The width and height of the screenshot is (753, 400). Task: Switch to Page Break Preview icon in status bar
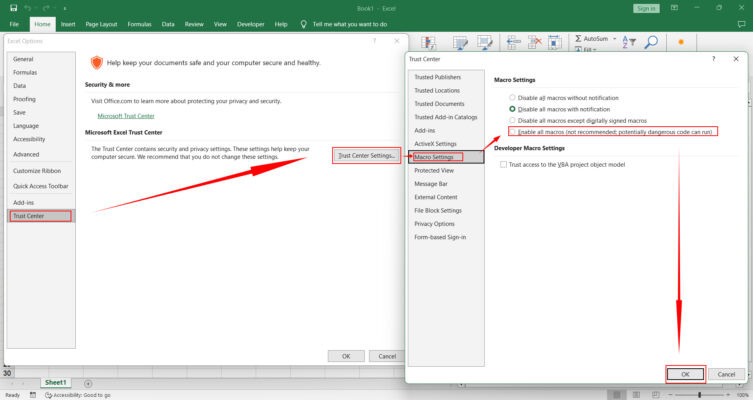click(656, 395)
